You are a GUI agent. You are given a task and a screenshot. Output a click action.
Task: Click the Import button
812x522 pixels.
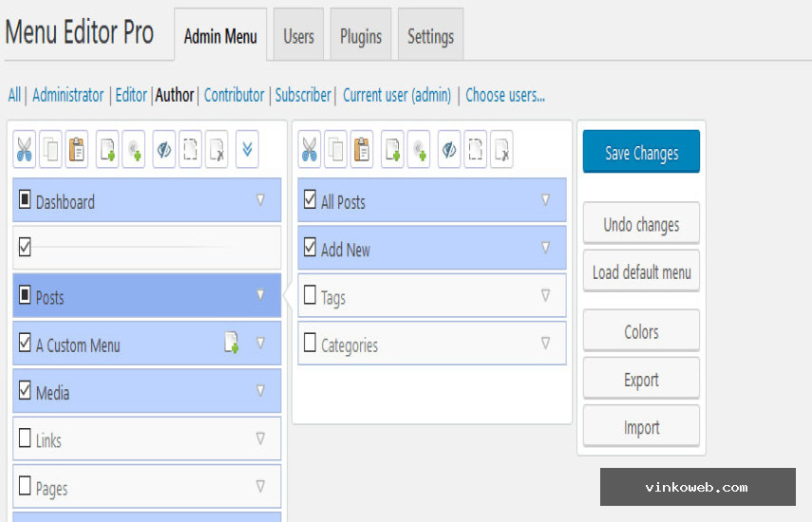tap(641, 426)
